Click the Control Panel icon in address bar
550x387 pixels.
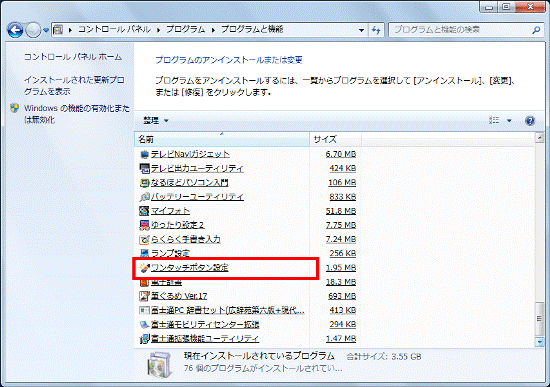(x=58, y=30)
